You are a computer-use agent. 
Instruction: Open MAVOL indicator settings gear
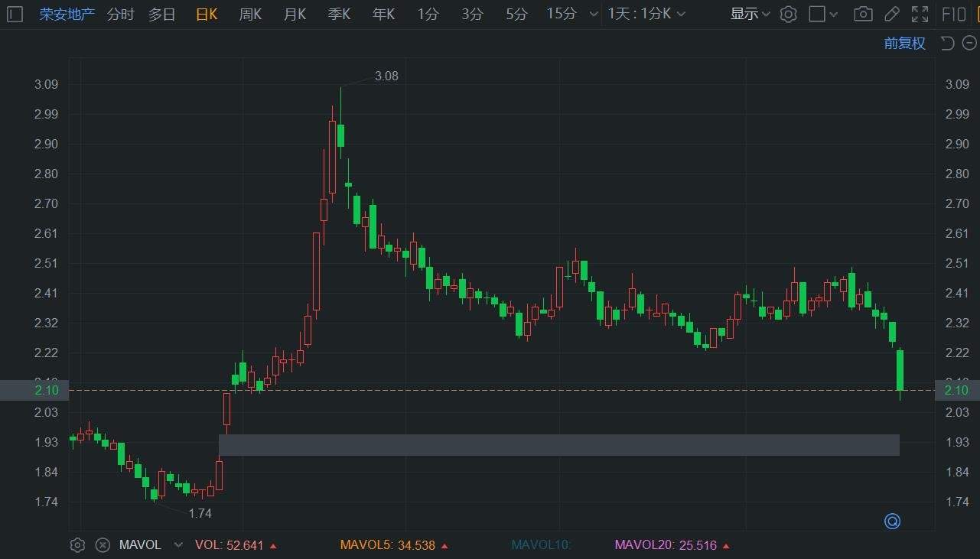tap(77, 545)
